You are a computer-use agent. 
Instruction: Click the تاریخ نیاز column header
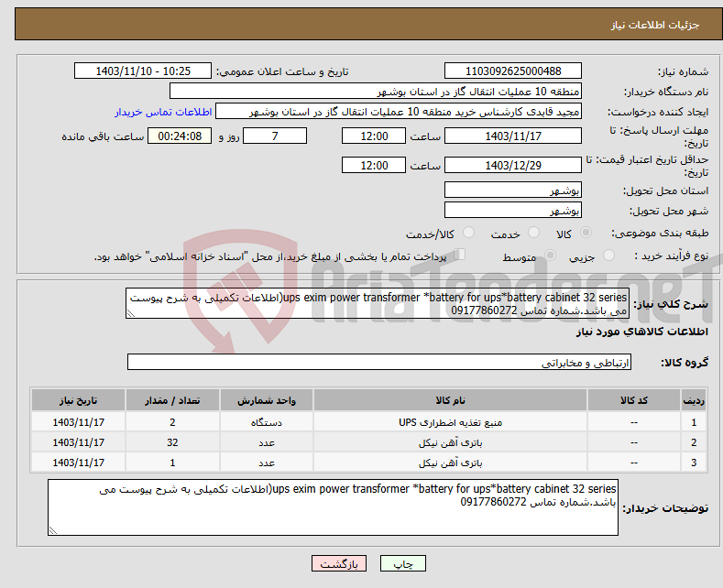78,401
